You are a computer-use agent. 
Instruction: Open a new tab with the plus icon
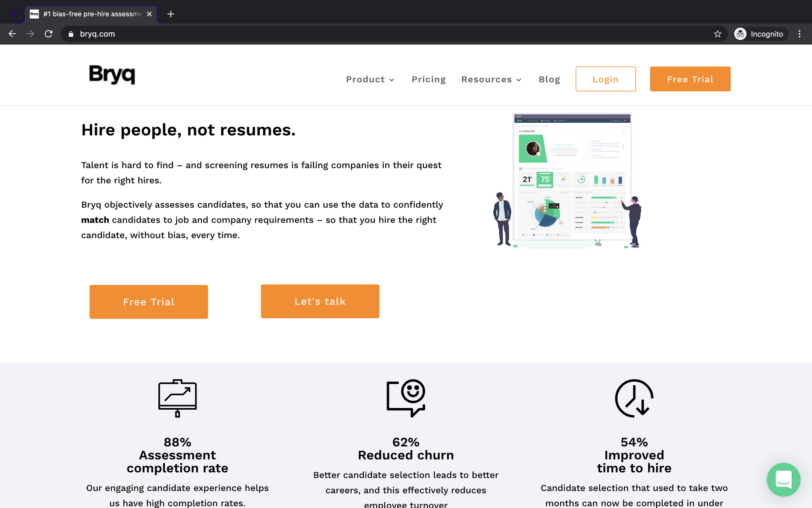[x=171, y=14]
